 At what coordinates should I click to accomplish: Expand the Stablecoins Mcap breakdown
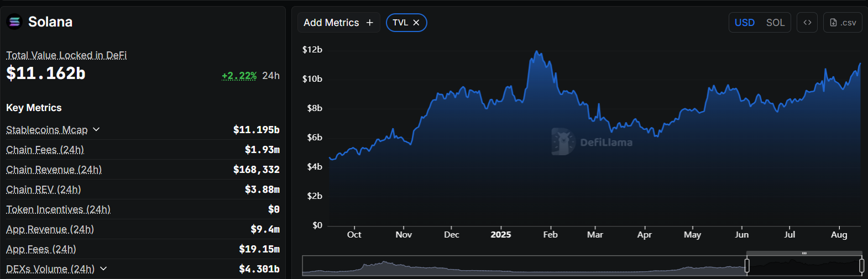pyautogui.click(x=96, y=129)
